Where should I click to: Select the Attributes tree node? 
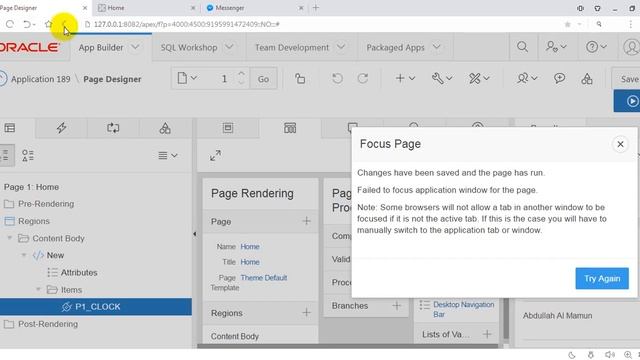tap(79, 272)
